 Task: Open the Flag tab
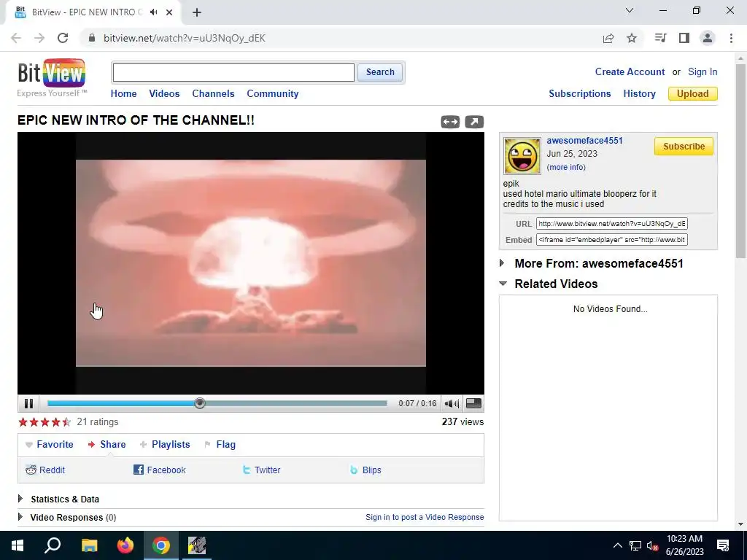(220, 444)
